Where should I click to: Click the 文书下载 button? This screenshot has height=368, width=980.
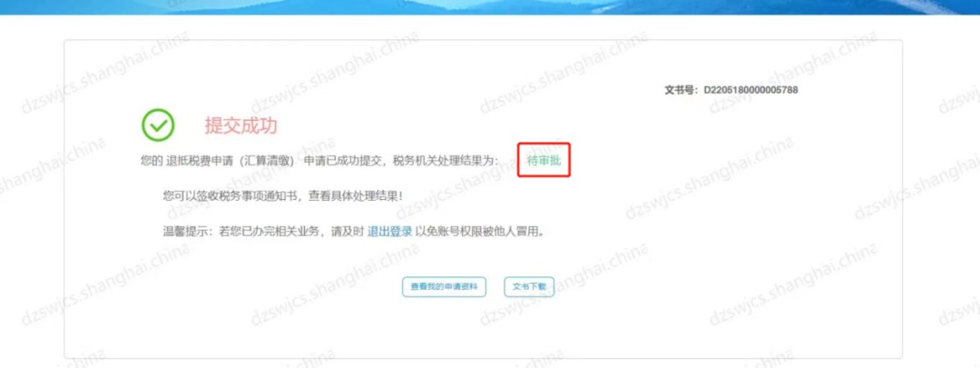pyautogui.click(x=529, y=286)
